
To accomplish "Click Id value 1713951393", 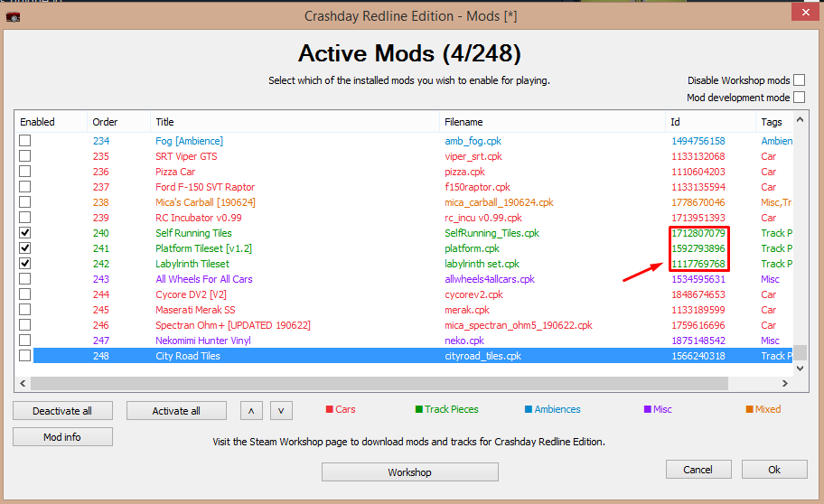I will 698,218.
